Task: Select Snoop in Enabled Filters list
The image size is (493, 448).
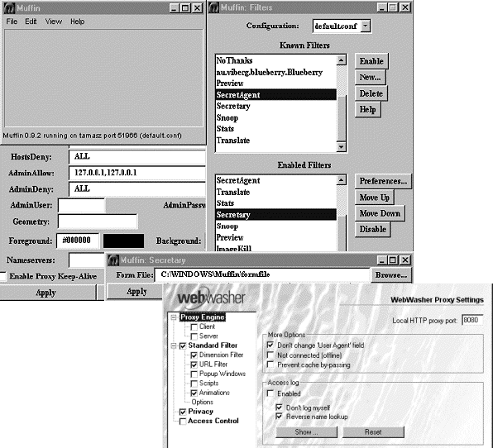Action: 276,226
